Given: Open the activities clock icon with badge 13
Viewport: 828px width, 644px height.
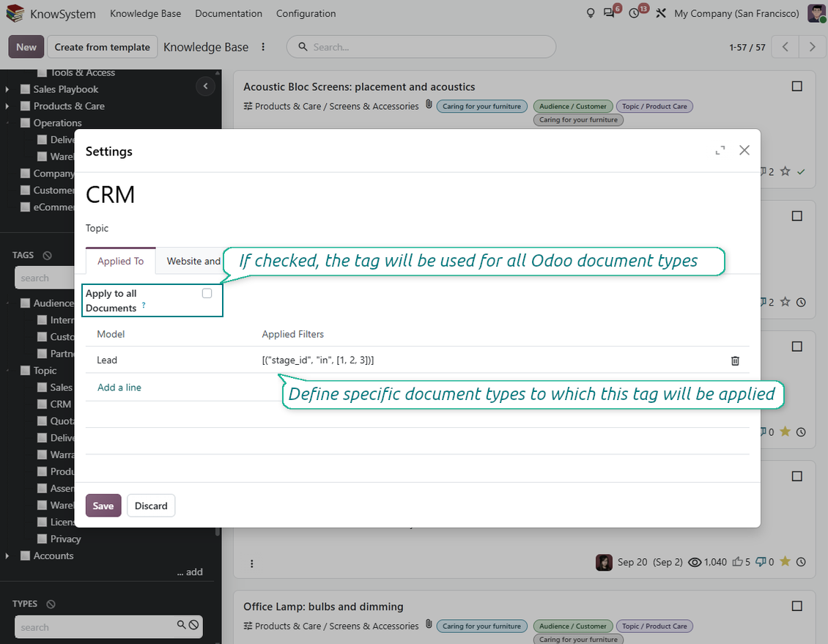Looking at the screenshot, I should 635,13.
